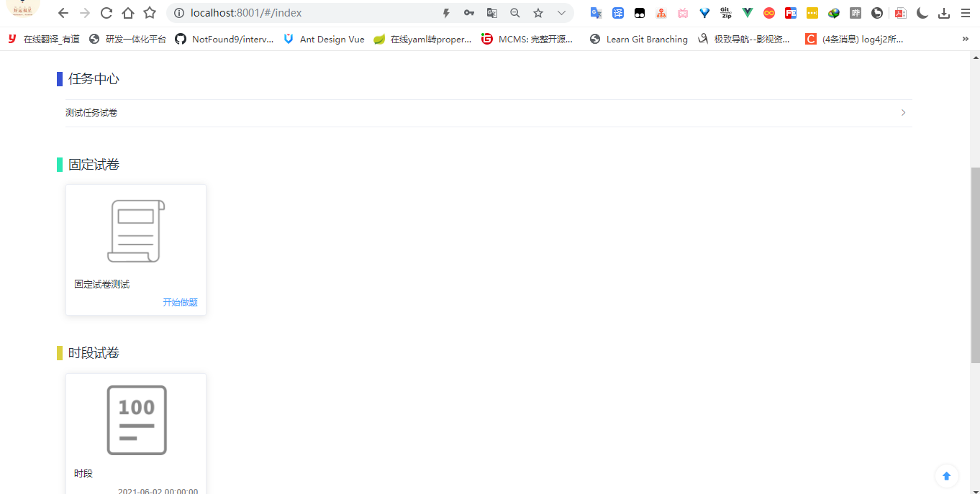
Task: Open the browser home page
Action: coord(128,13)
